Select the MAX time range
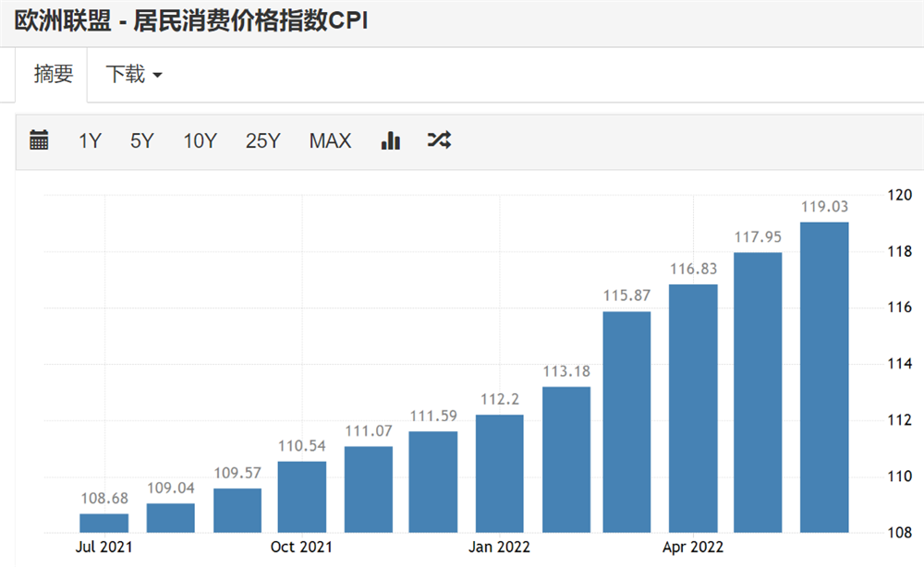 [x=330, y=140]
